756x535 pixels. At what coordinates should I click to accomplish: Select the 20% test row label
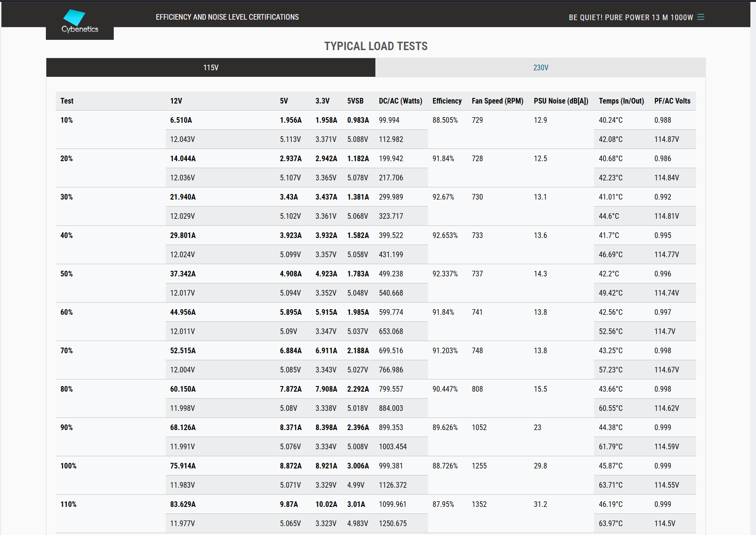pos(66,158)
